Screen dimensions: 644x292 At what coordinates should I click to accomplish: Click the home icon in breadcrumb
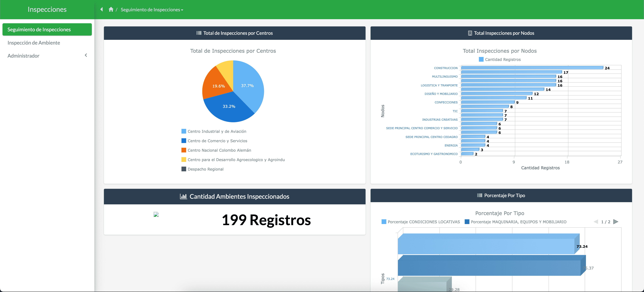point(111,9)
